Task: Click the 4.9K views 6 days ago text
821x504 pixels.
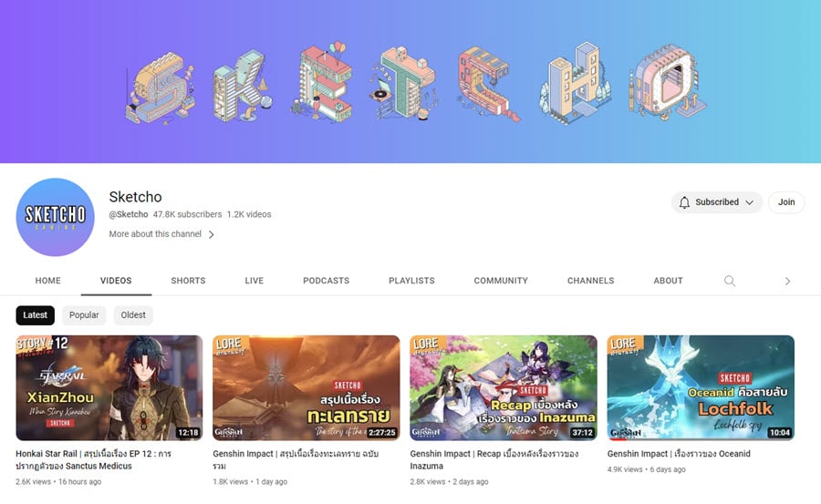Action: [x=646, y=469]
